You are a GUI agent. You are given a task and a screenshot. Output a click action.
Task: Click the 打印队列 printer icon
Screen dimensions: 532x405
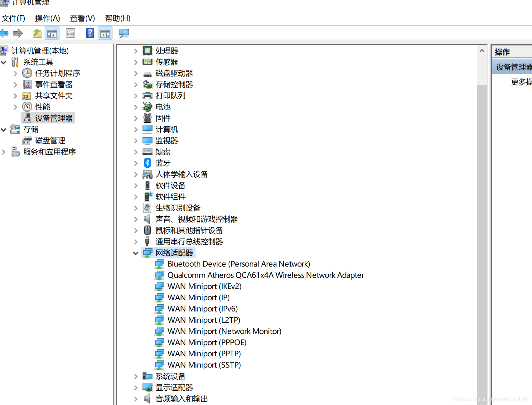pyautogui.click(x=148, y=95)
